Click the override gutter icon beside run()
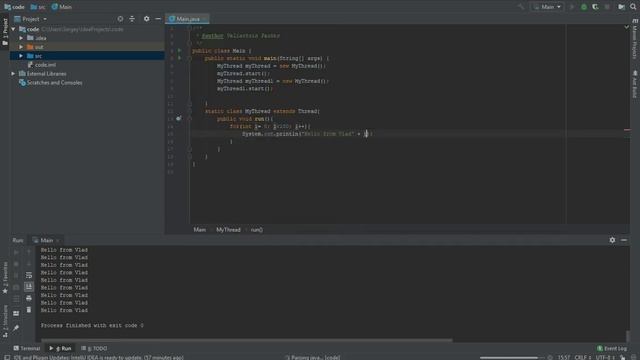Image resolution: width=640 pixels, height=360 pixels. pyautogui.click(x=178, y=118)
